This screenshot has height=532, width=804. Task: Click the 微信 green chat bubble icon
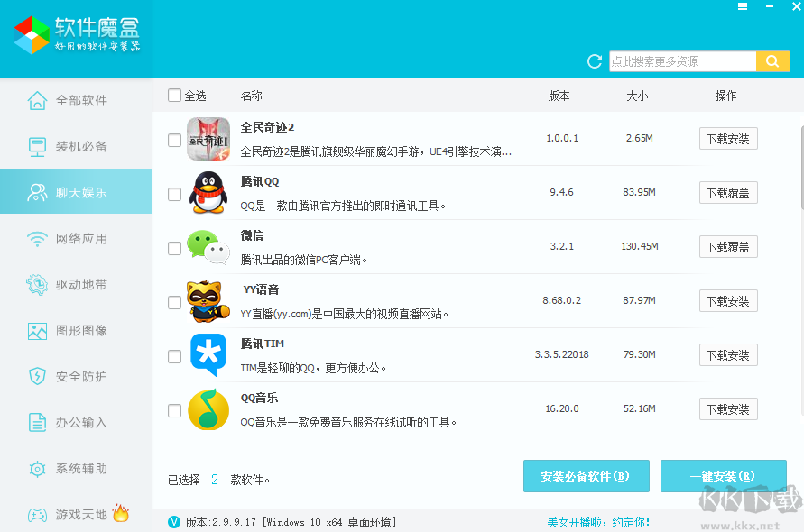pos(208,247)
